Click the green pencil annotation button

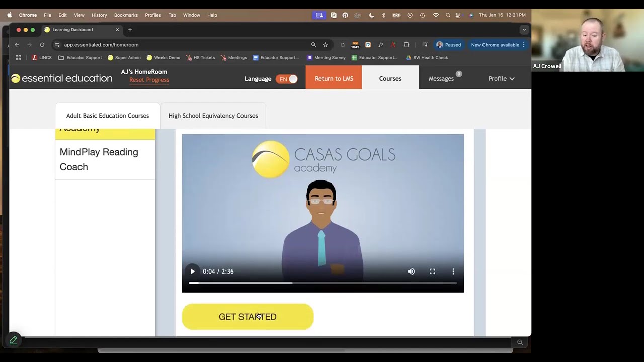click(x=14, y=340)
